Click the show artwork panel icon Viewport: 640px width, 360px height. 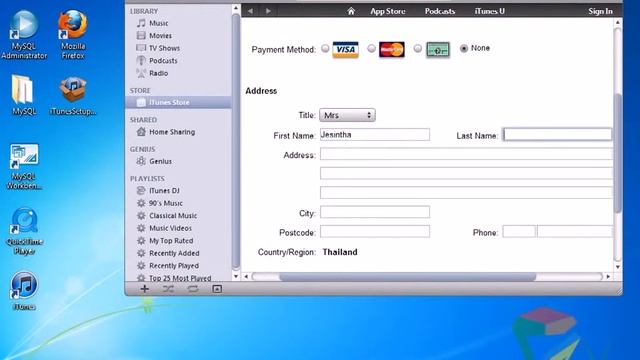[x=217, y=289]
